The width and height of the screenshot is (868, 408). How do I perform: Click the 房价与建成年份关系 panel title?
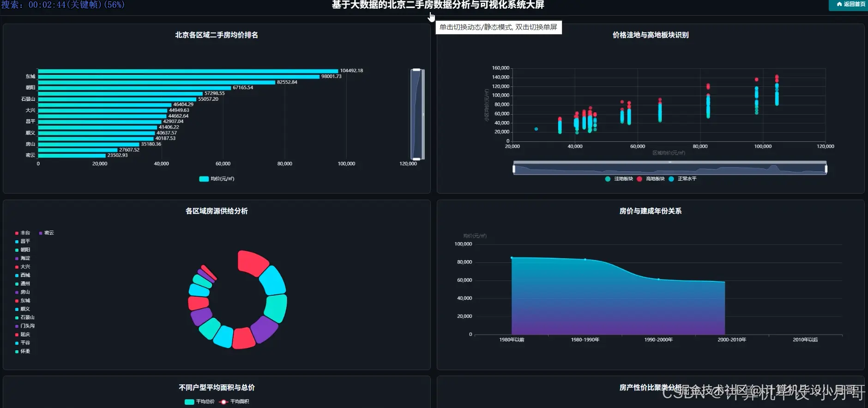tap(651, 211)
